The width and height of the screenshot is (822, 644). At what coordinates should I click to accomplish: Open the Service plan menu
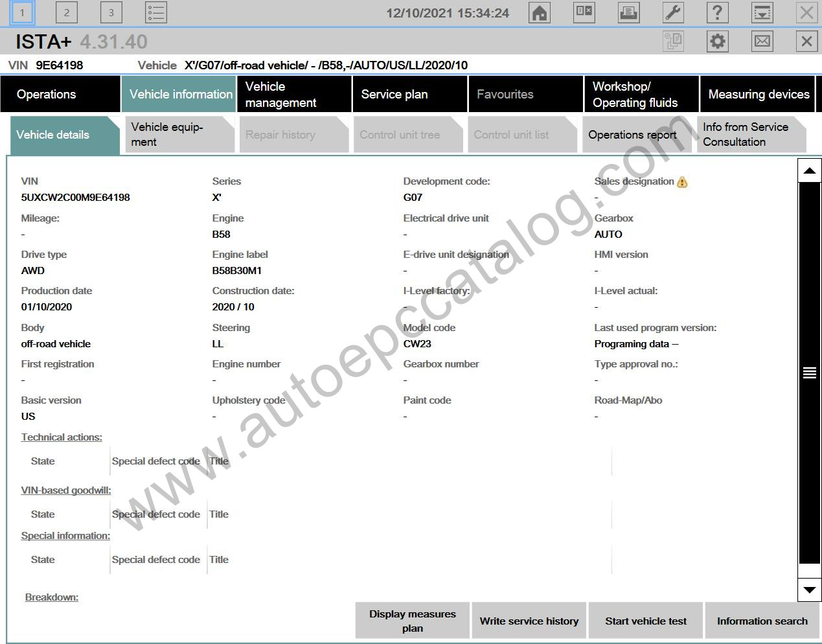pos(410,94)
